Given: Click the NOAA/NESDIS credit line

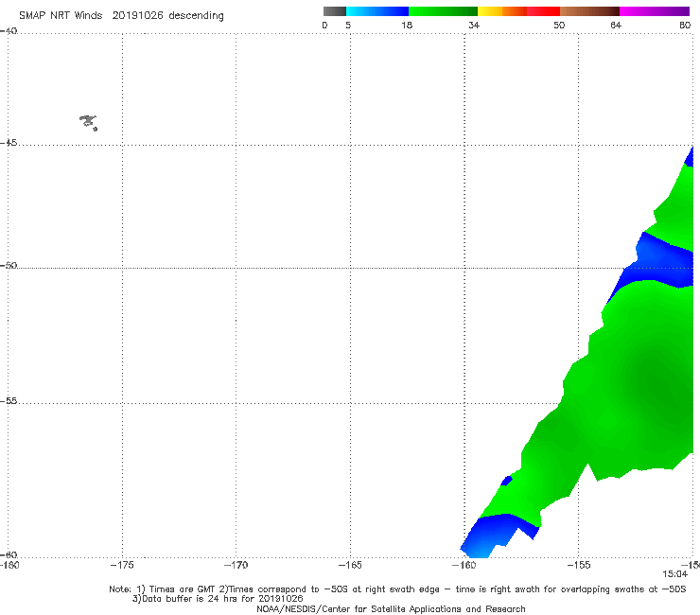Looking at the screenshot, I should click(391, 608).
